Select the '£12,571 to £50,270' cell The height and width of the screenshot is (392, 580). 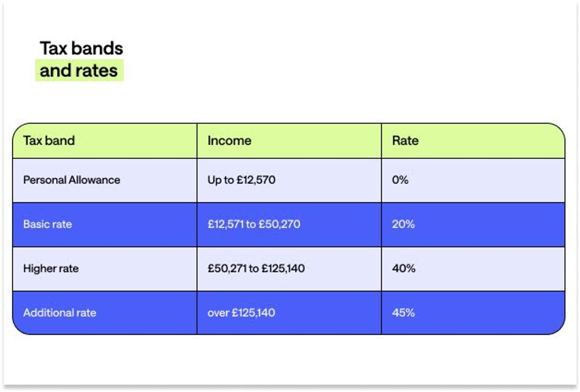pyautogui.click(x=289, y=225)
